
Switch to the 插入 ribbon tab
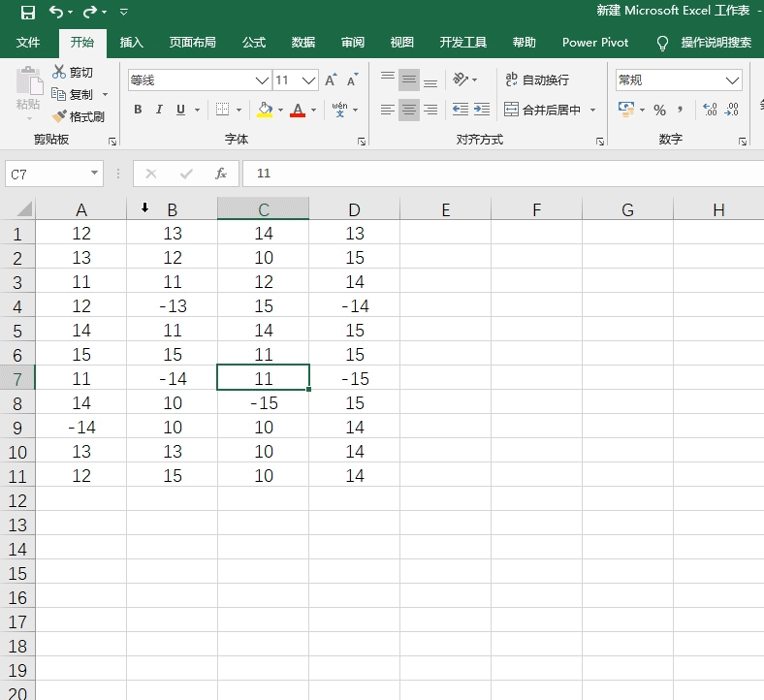pyautogui.click(x=132, y=43)
